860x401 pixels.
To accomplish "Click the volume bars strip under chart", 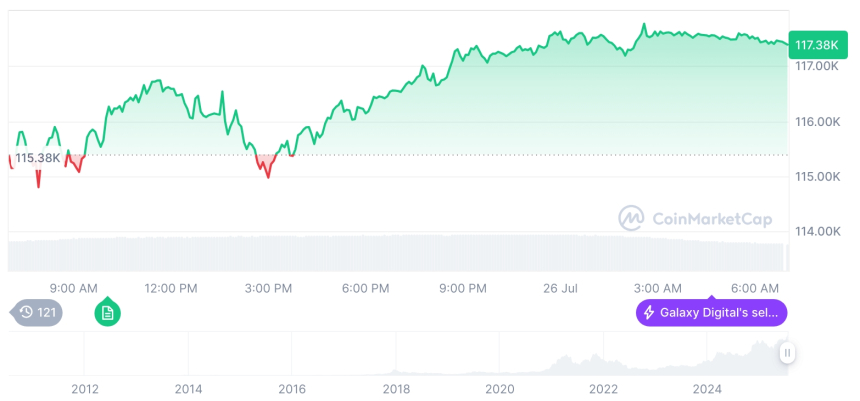I will pyautogui.click(x=400, y=254).
